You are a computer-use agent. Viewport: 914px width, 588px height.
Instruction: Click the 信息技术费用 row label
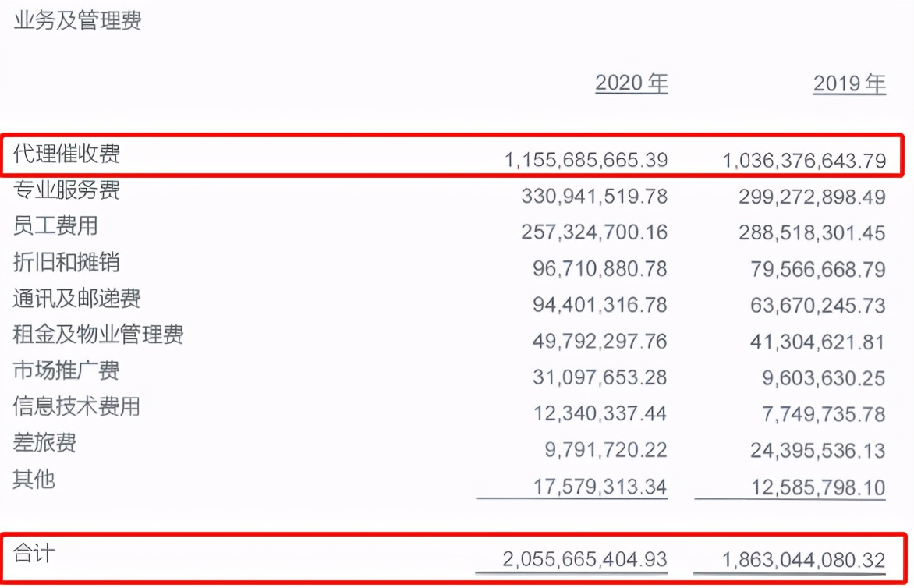tap(77, 406)
